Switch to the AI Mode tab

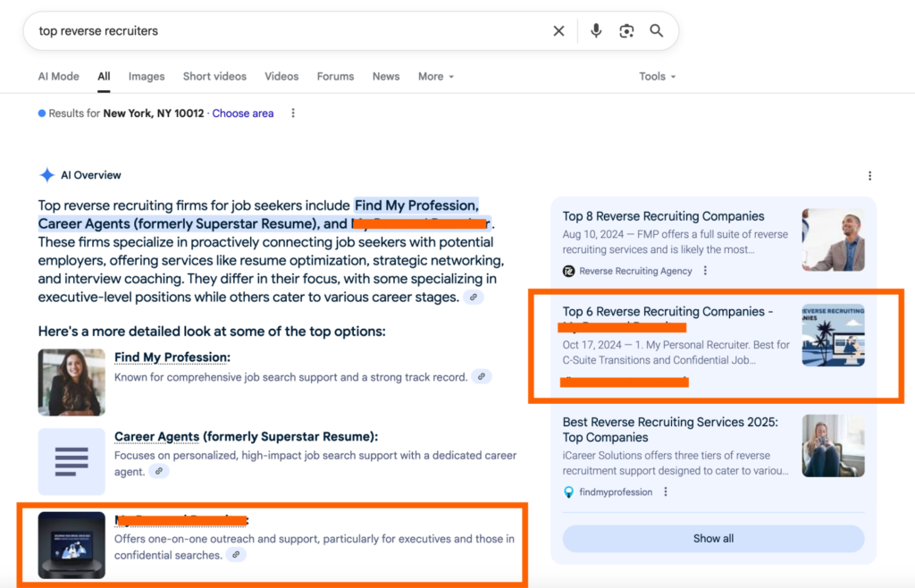58,77
